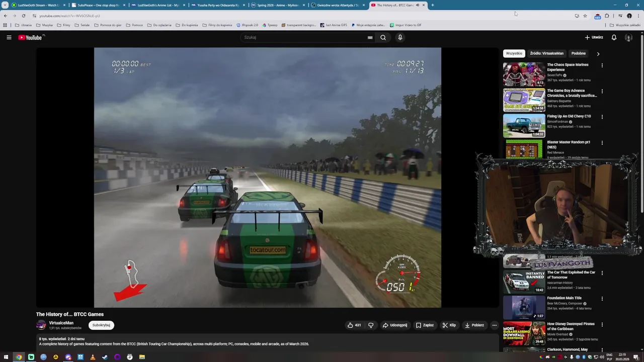Open options for Disney Destroyed Pirates video
644x362 pixels.
point(602,325)
